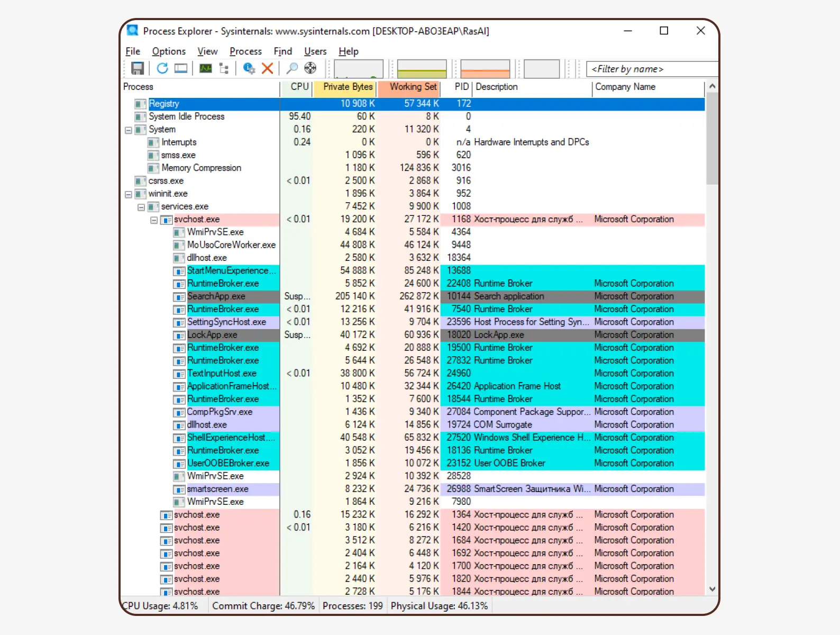Select TextInputHost.exe process
This screenshot has width=840, height=635.
point(413,374)
